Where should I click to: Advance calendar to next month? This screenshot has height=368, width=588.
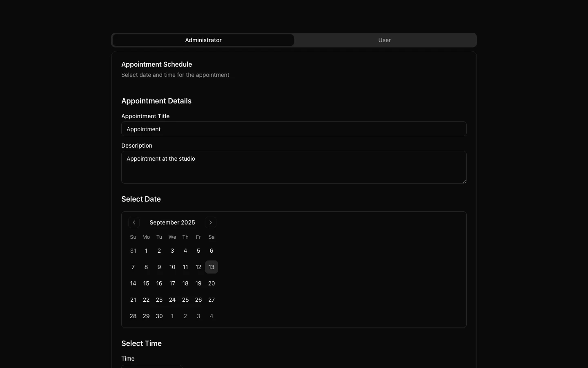point(211,222)
